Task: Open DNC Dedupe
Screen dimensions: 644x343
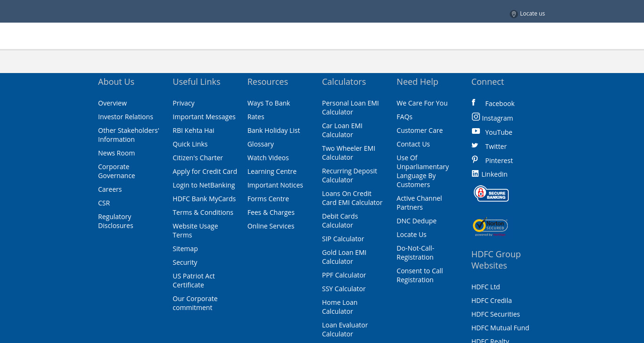Action: point(416,221)
